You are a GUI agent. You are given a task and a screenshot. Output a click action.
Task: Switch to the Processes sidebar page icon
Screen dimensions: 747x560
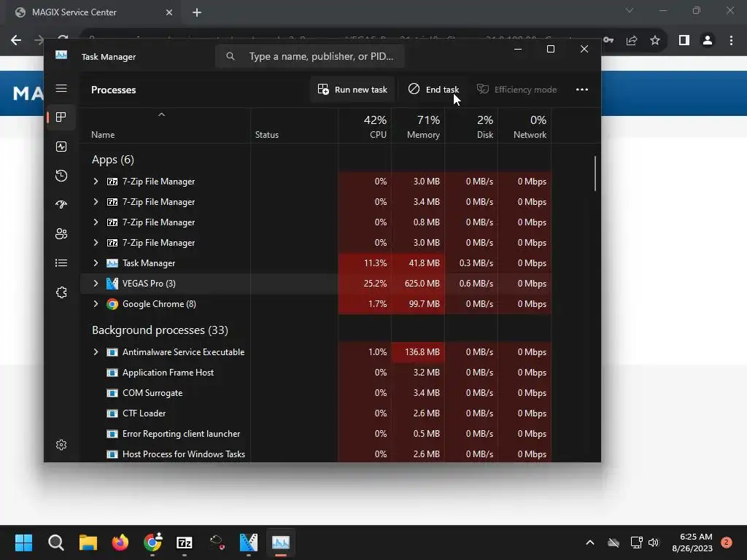[x=61, y=117]
